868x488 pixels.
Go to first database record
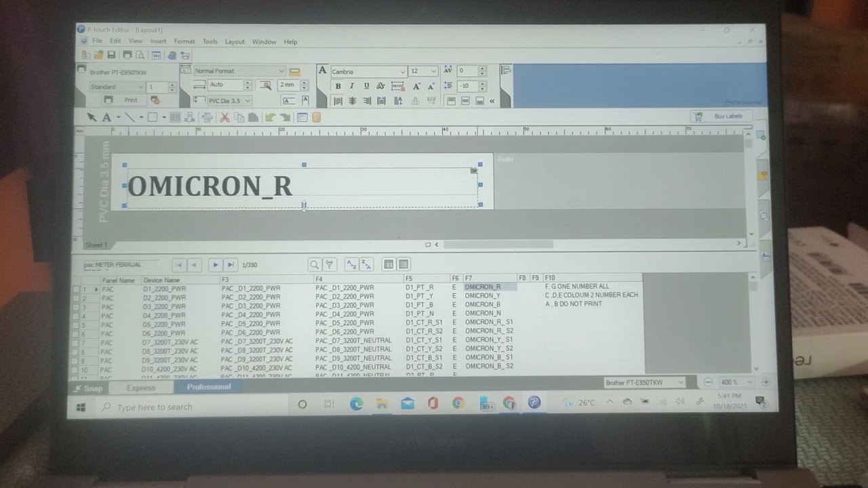point(179,265)
